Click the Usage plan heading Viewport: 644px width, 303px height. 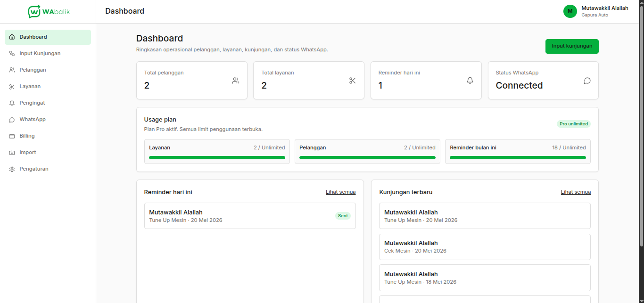pyautogui.click(x=160, y=120)
